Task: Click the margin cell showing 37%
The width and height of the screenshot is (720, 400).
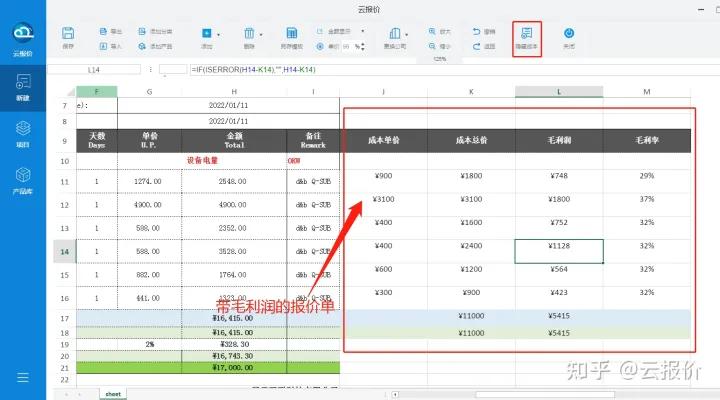Action: pyautogui.click(x=647, y=204)
